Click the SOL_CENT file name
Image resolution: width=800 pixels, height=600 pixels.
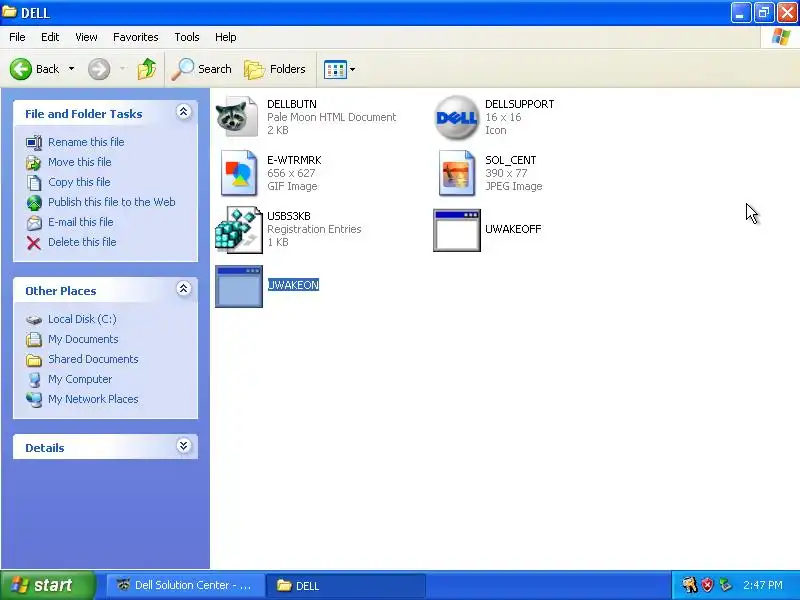pos(510,160)
